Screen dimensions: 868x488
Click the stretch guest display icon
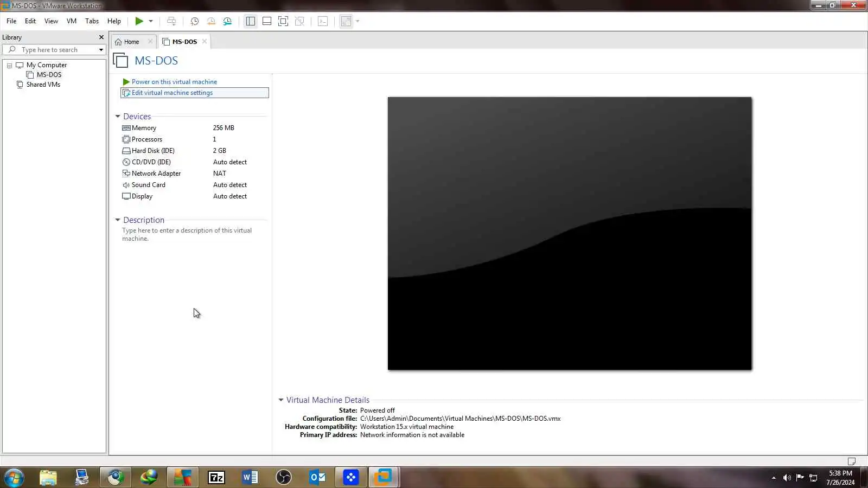point(346,21)
